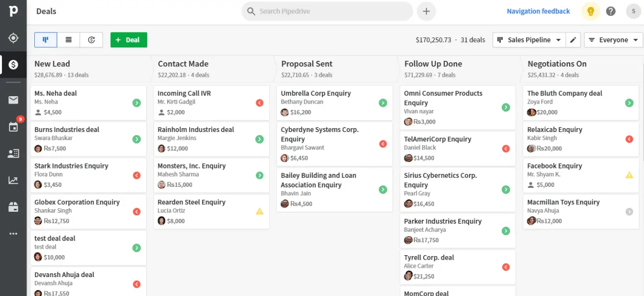Open the help question mark icon

click(611, 11)
